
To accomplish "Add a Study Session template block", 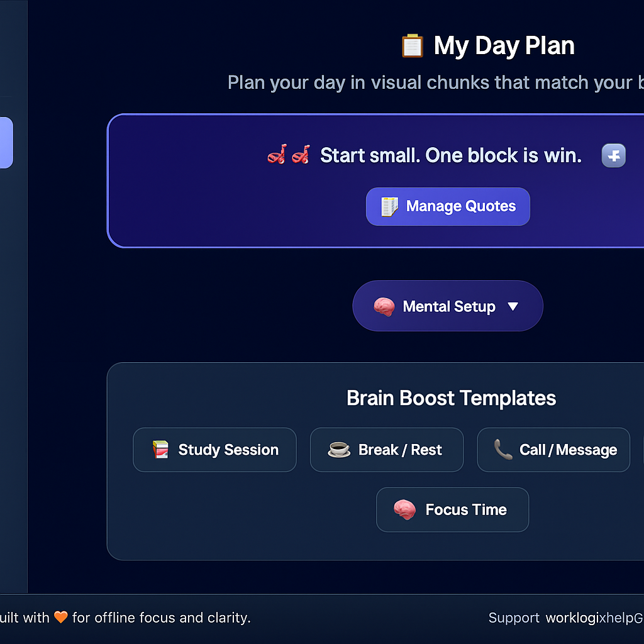I will 214,450.
